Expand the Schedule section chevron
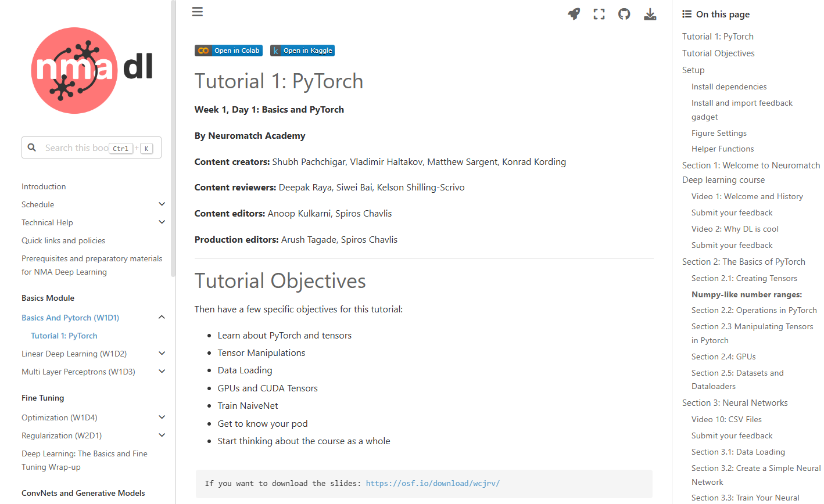Viewport: 824px width, 504px height. click(162, 204)
